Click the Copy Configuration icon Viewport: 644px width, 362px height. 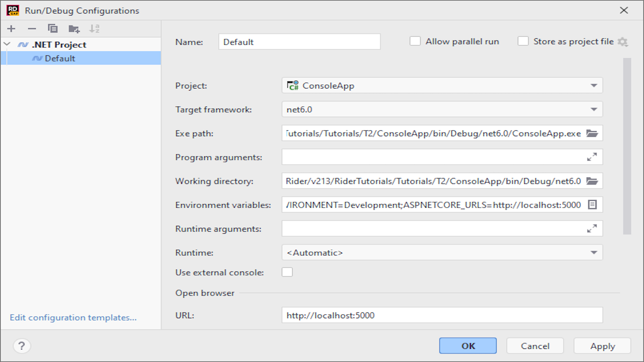pos(53,29)
